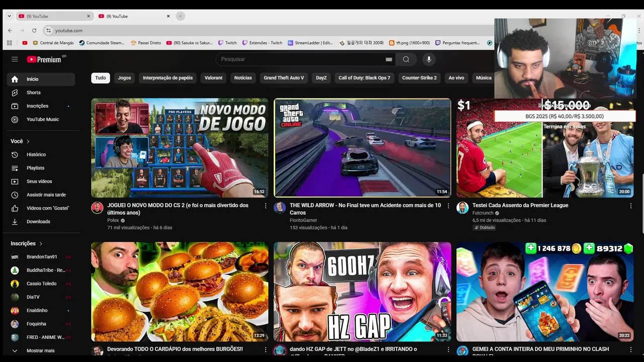Select the Ao vivo filter chip
644x362 pixels.
(456, 78)
